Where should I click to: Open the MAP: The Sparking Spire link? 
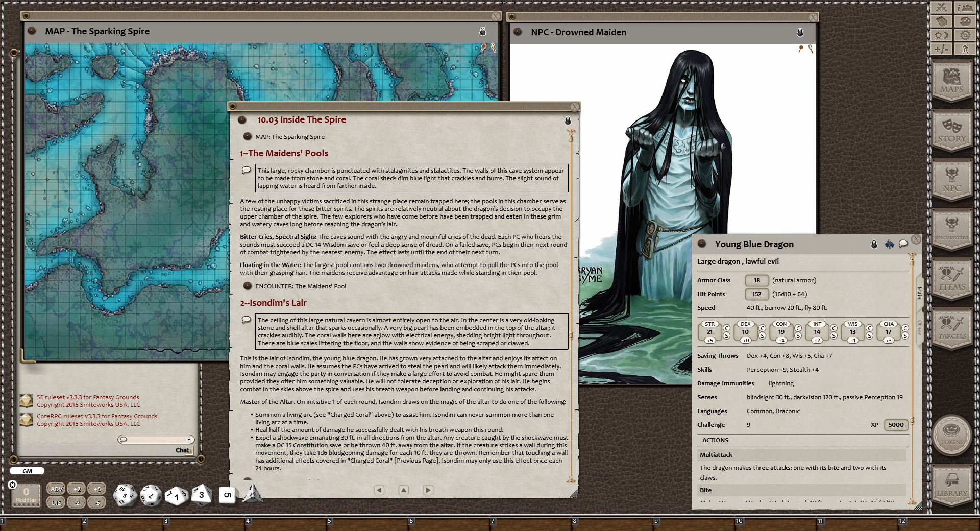(x=289, y=136)
